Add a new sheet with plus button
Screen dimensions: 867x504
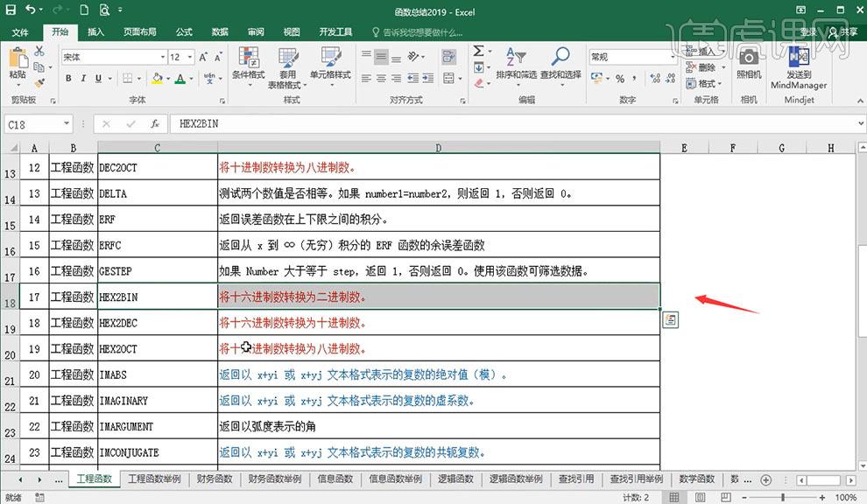pos(765,479)
